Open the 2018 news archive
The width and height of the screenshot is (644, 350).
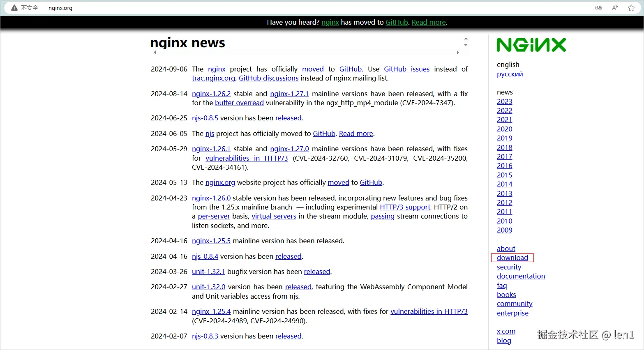(504, 147)
